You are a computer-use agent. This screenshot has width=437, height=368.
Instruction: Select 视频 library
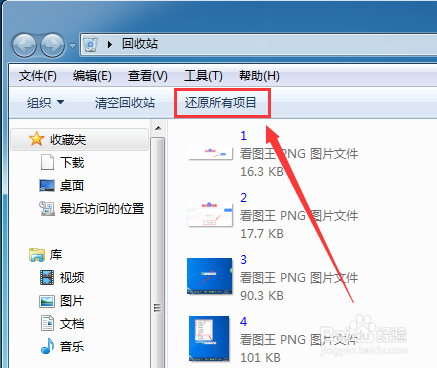(72, 278)
